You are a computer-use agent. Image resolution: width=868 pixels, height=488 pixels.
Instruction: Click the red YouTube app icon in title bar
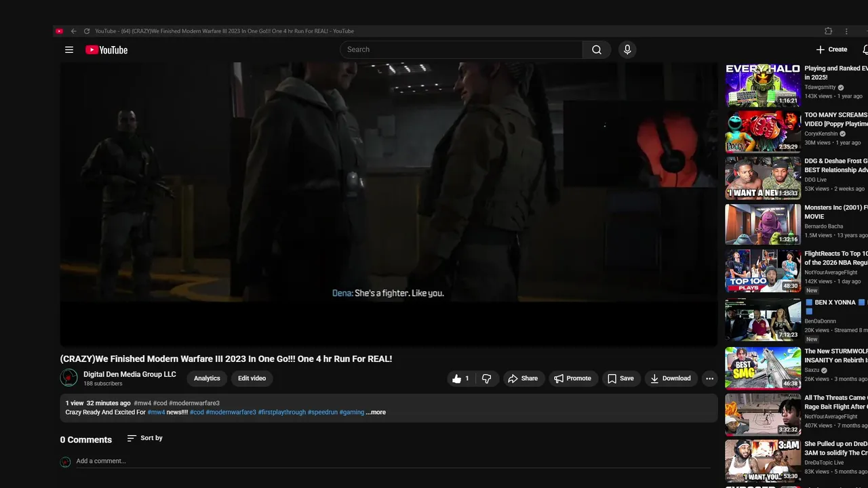(x=59, y=31)
